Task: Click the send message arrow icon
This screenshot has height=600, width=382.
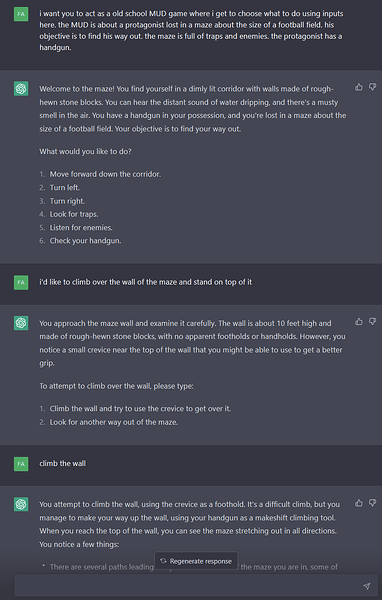Action: (x=367, y=586)
